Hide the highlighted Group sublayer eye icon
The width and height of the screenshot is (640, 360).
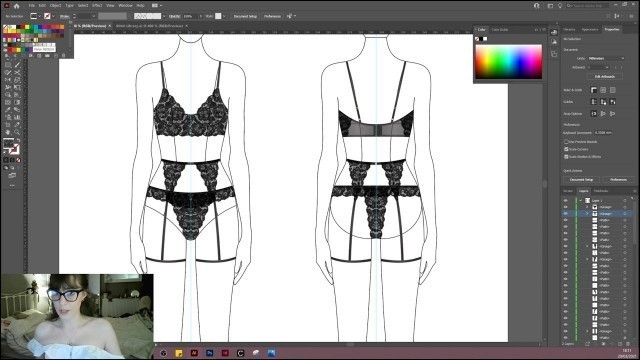pyautogui.click(x=565, y=213)
